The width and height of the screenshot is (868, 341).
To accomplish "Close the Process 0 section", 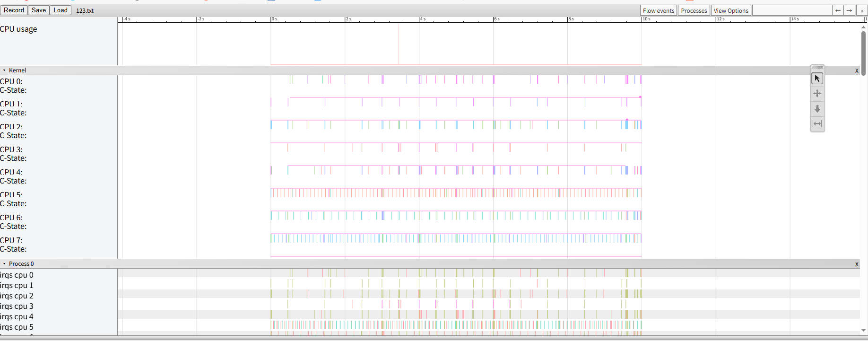I will pos(857,264).
